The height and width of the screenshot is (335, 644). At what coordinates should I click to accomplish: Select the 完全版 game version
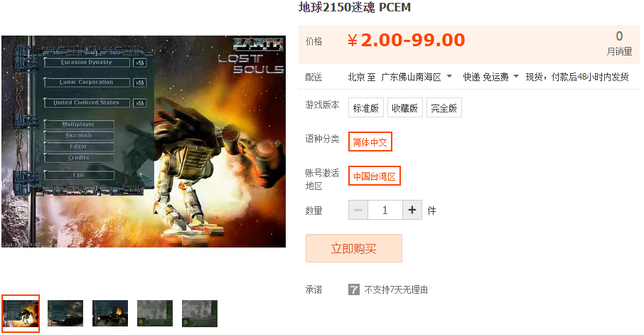[444, 107]
